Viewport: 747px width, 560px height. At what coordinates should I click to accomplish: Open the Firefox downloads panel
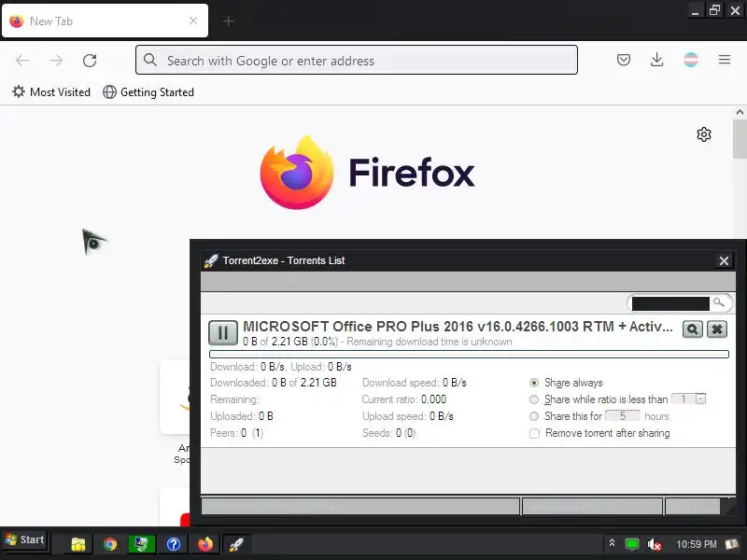point(656,60)
